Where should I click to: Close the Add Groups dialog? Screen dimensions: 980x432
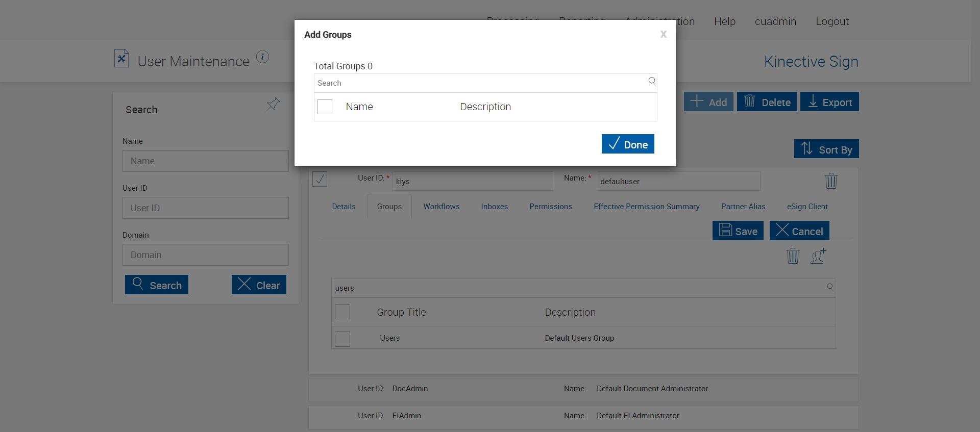[663, 35]
